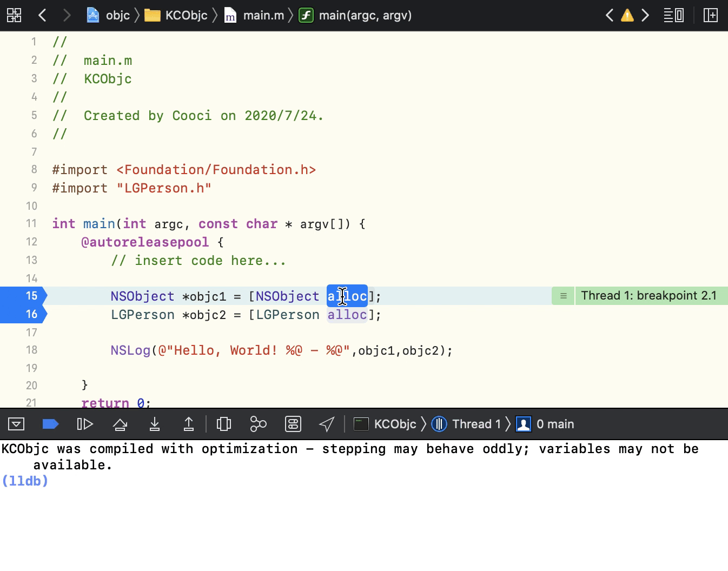This screenshot has height=571, width=728.
Task: Add a new editor pane
Action: (711, 15)
